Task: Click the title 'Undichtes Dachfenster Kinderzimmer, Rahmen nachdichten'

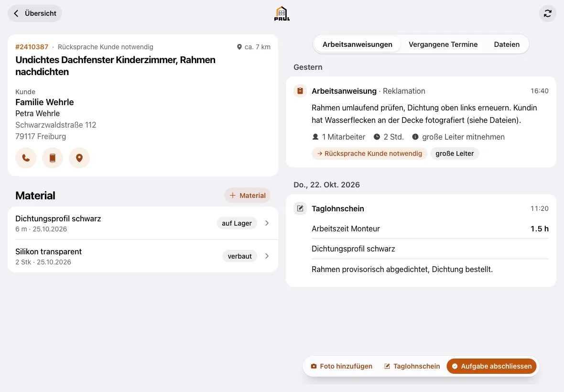Action: [x=116, y=66]
